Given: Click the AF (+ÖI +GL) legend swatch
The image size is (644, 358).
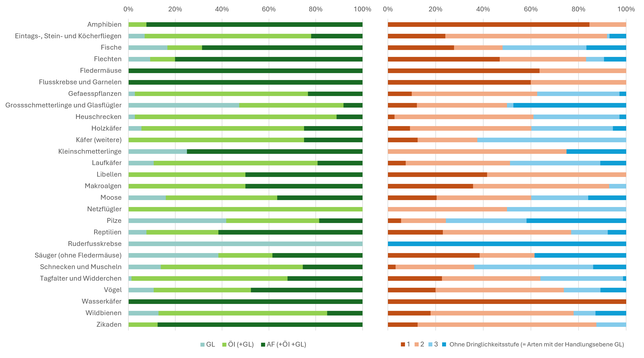Looking at the screenshot, I should coord(263,344).
